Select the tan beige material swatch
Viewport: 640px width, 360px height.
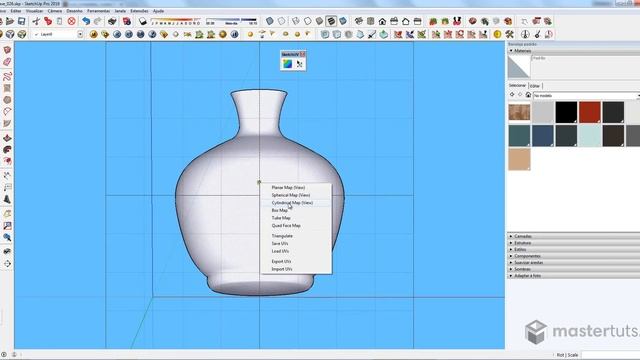click(519, 159)
